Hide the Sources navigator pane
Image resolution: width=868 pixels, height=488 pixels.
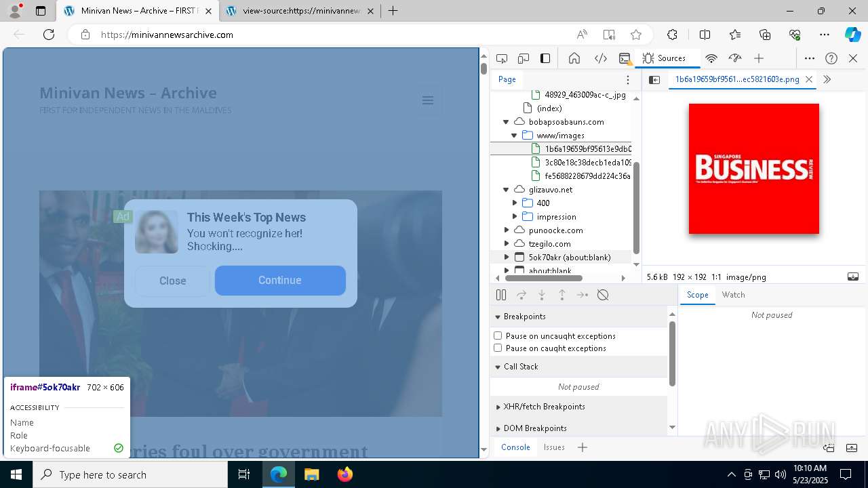point(654,79)
